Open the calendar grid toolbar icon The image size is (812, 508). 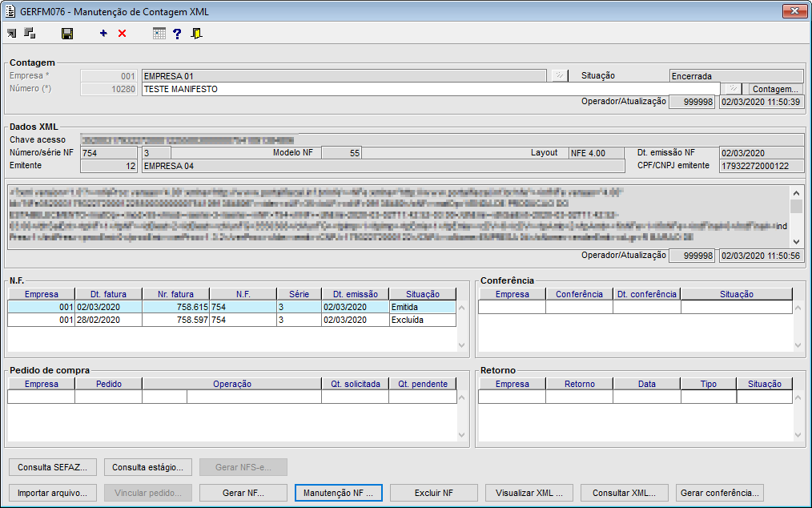pos(159,34)
